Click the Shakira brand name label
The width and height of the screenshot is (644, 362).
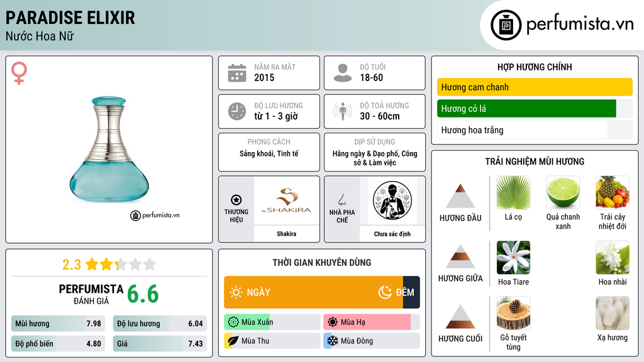(x=286, y=234)
